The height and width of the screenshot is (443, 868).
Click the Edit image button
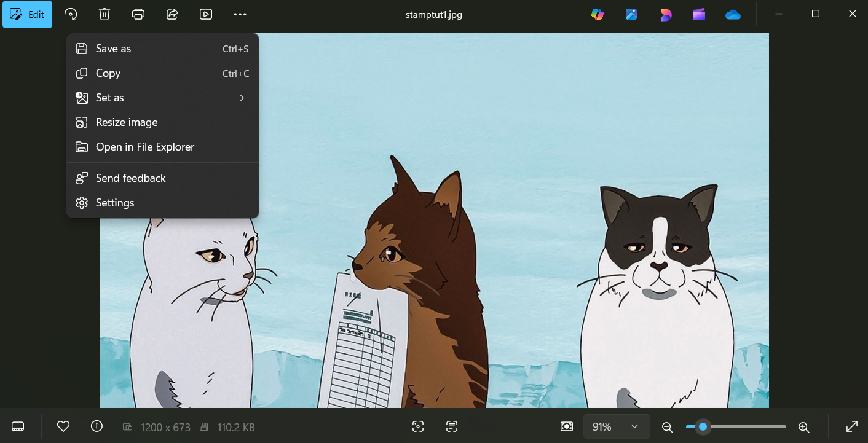pyautogui.click(x=28, y=14)
